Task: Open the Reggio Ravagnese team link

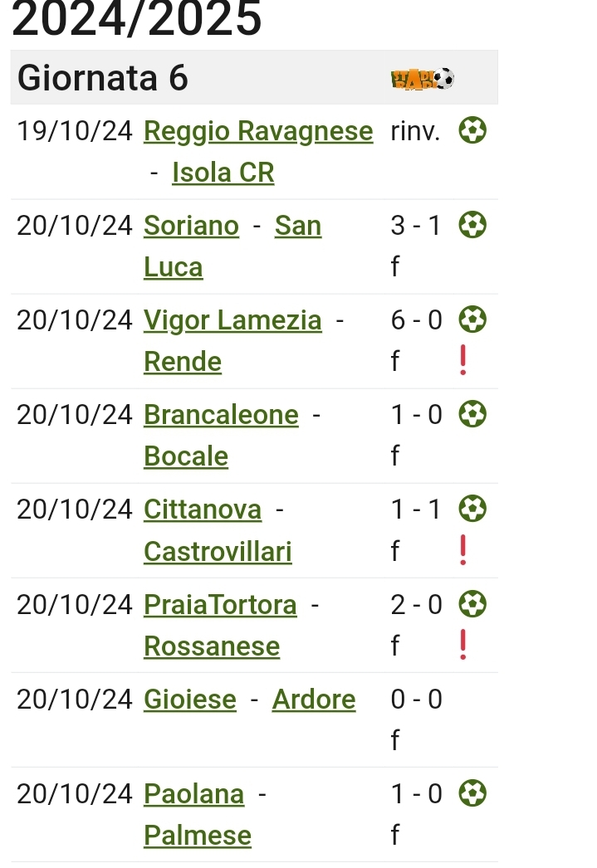Action: click(x=258, y=132)
